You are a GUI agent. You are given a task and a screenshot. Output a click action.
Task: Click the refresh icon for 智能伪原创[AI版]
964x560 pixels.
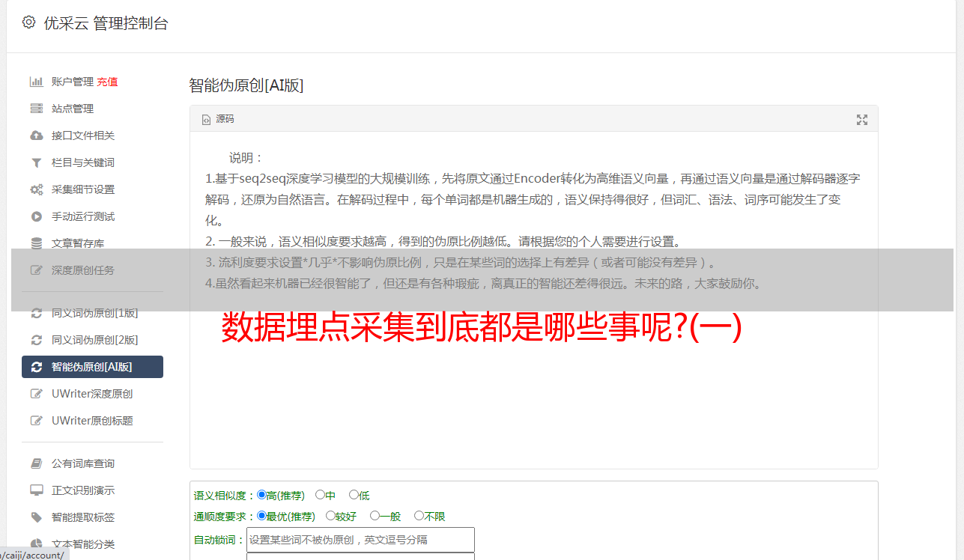36,367
